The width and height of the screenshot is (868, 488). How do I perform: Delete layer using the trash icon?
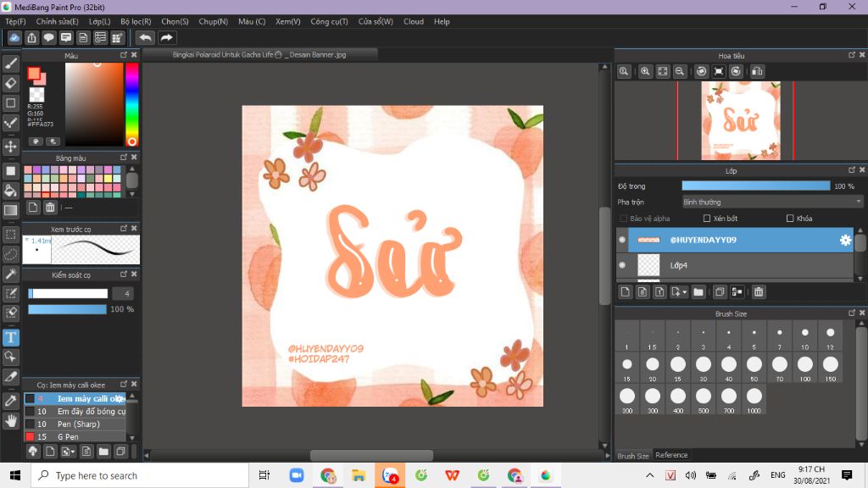[x=759, y=292]
